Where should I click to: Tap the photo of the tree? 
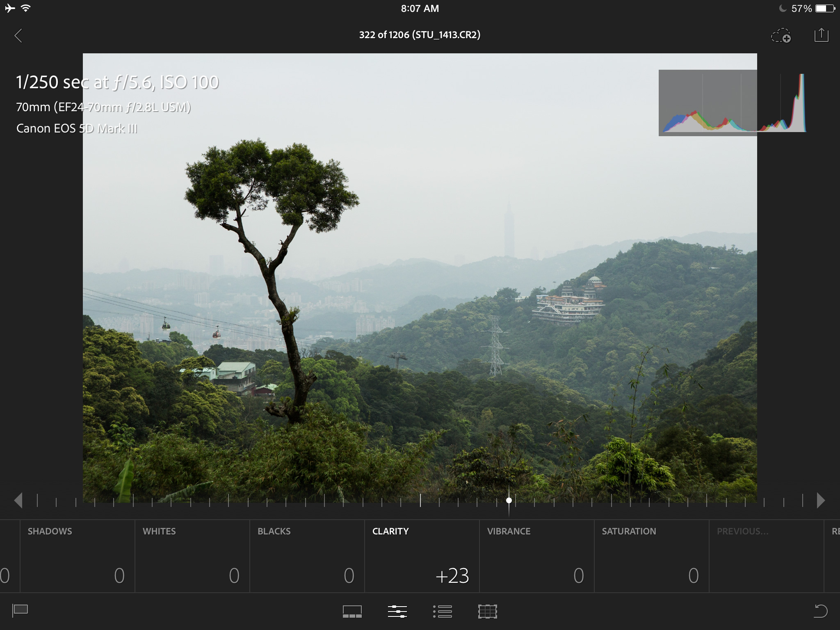coord(420,278)
